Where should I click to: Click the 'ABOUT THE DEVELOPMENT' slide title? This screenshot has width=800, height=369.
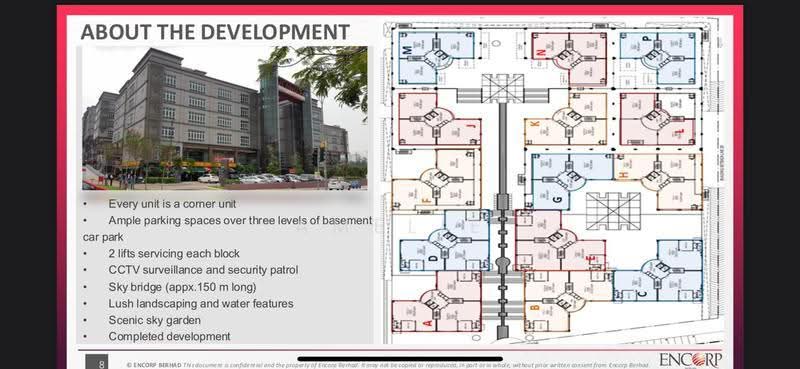tap(215, 32)
